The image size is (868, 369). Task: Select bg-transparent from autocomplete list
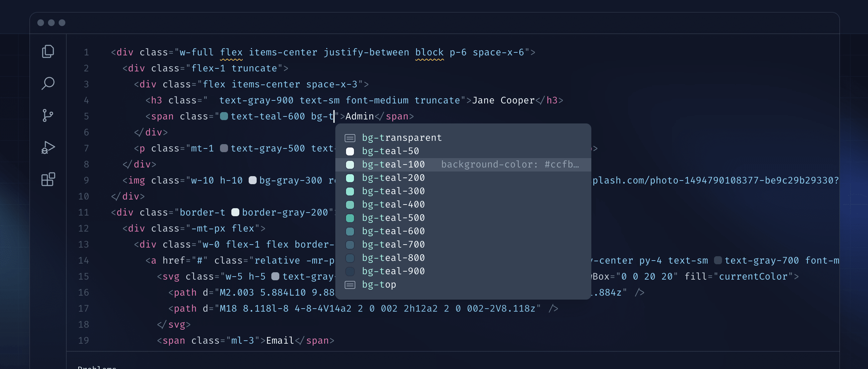tap(463, 138)
